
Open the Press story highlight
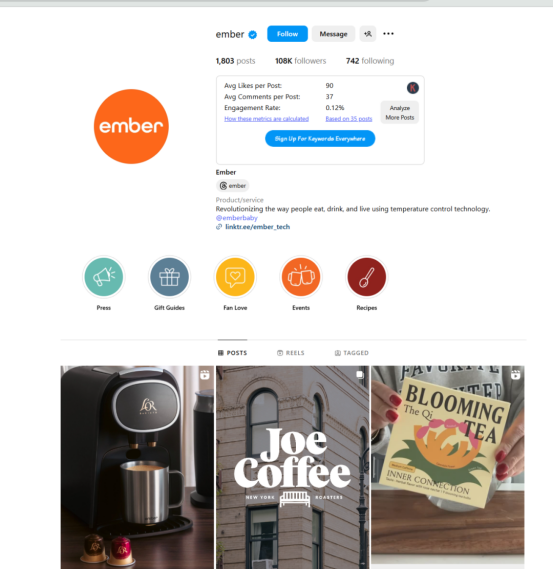point(104,277)
